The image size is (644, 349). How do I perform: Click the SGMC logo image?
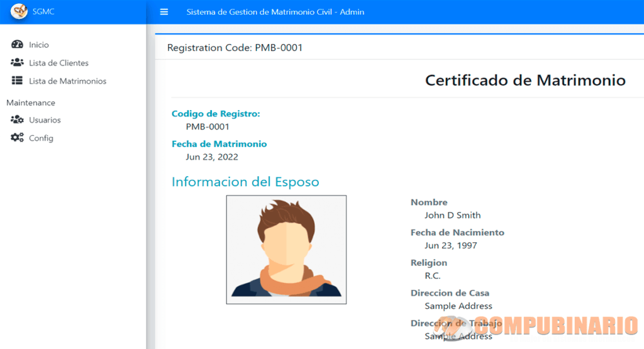coord(19,11)
